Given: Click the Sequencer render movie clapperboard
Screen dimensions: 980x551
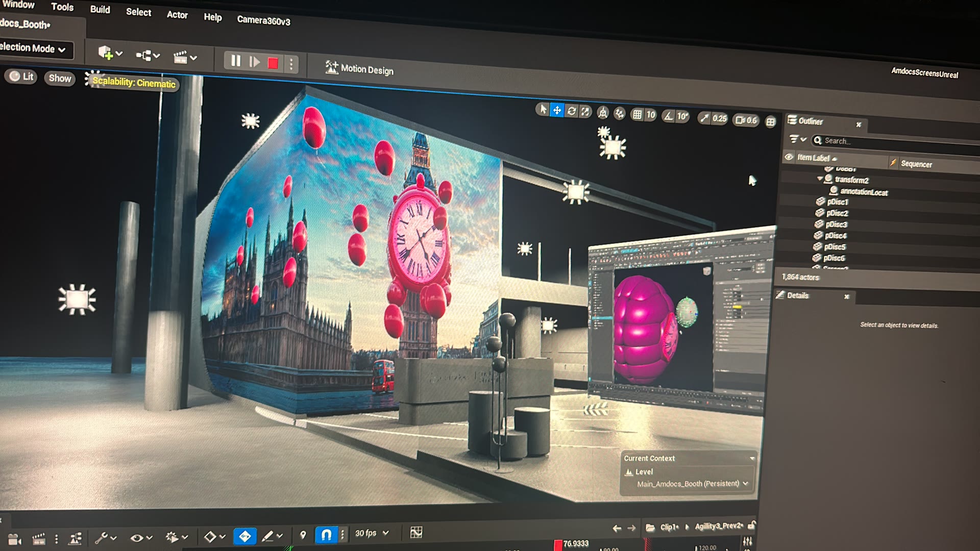Looking at the screenshot, I should click(x=39, y=539).
